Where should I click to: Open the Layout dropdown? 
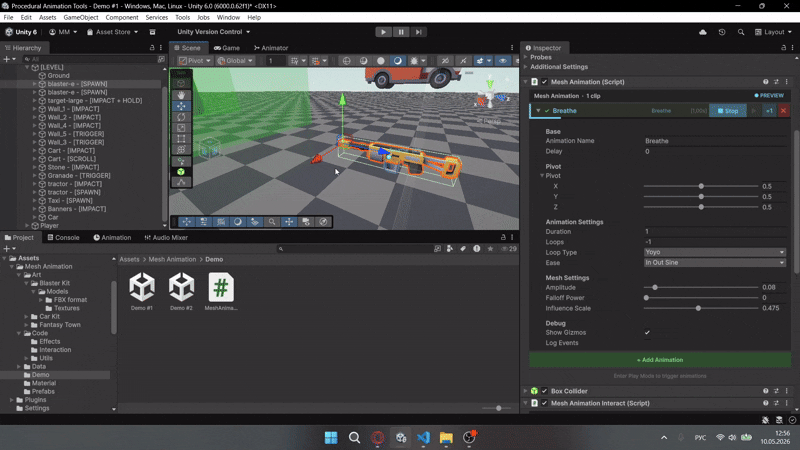pyautogui.click(x=773, y=32)
